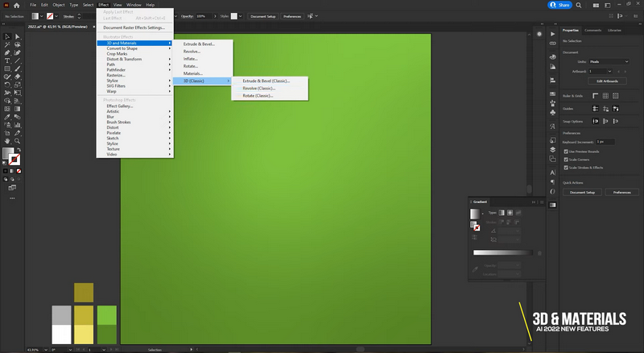Pick the Magic Wand tool
The image size is (644, 353).
[7, 45]
